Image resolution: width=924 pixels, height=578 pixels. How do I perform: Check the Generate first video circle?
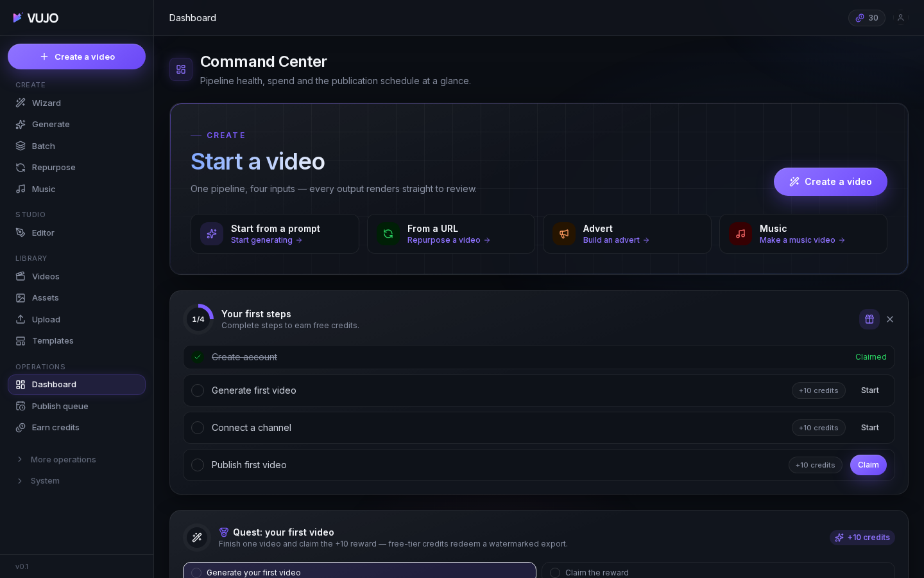pos(198,390)
